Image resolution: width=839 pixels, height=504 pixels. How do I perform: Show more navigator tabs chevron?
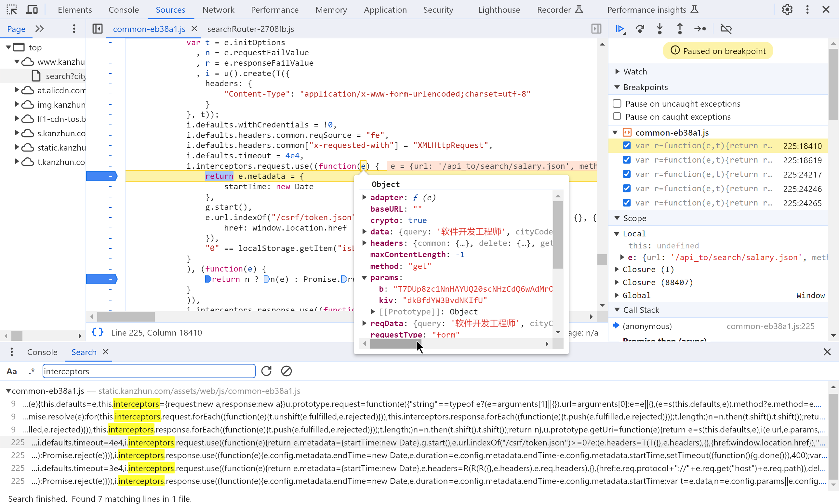(x=40, y=29)
